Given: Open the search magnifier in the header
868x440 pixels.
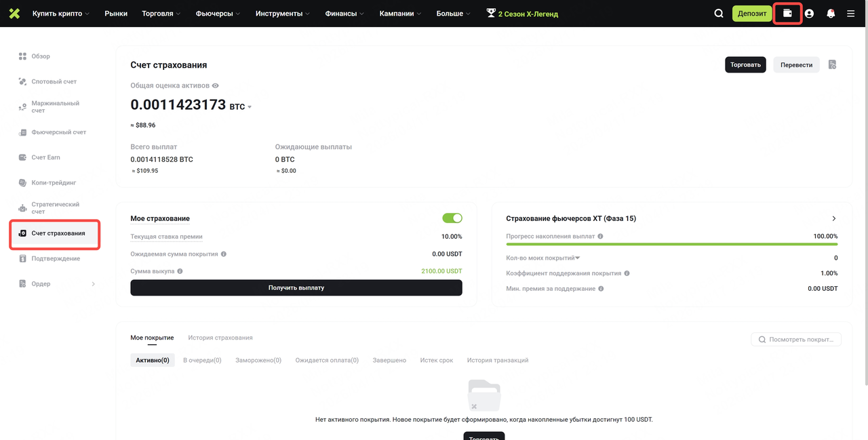Looking at the screenshot, I should [x=719, y=14].
